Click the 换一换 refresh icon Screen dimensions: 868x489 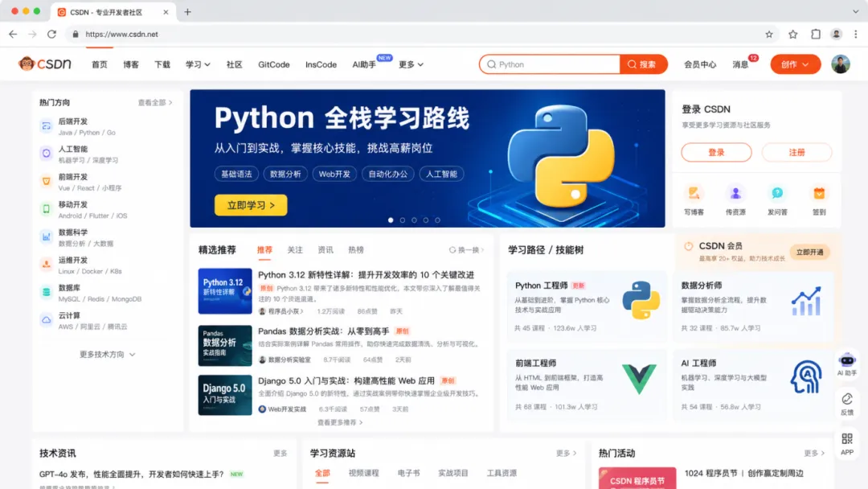pos(452,250)
